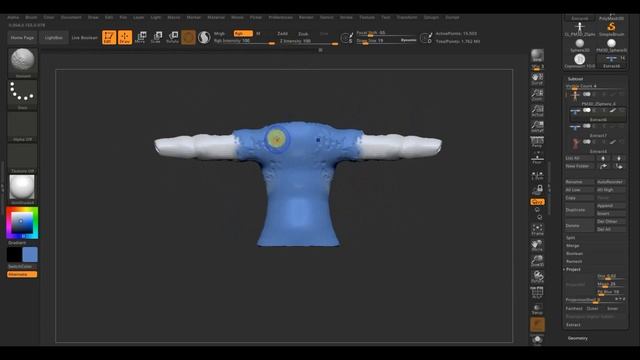Click the Alternate button
640x360 pixels.
(x=22, y=274)
